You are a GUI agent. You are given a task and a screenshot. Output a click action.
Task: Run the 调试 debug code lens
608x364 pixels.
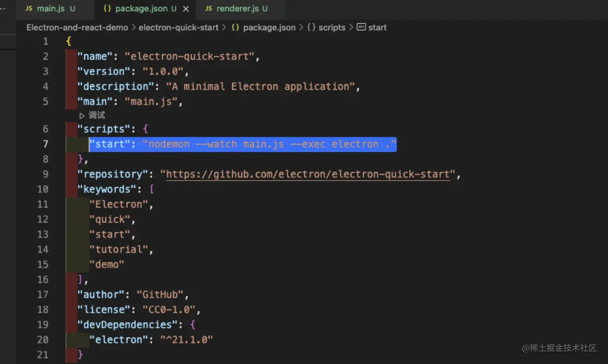pyautogui.click(x=92, y=115)
